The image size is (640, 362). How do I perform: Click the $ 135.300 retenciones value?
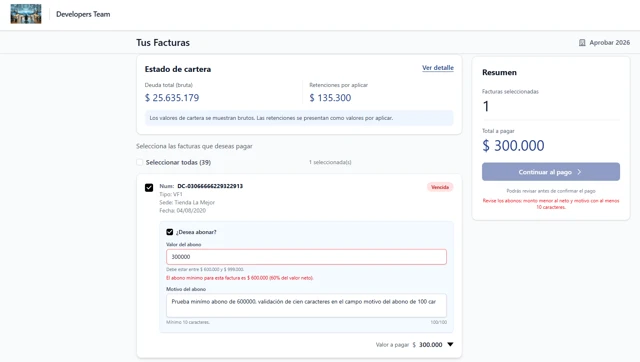[x=330, y=98]
